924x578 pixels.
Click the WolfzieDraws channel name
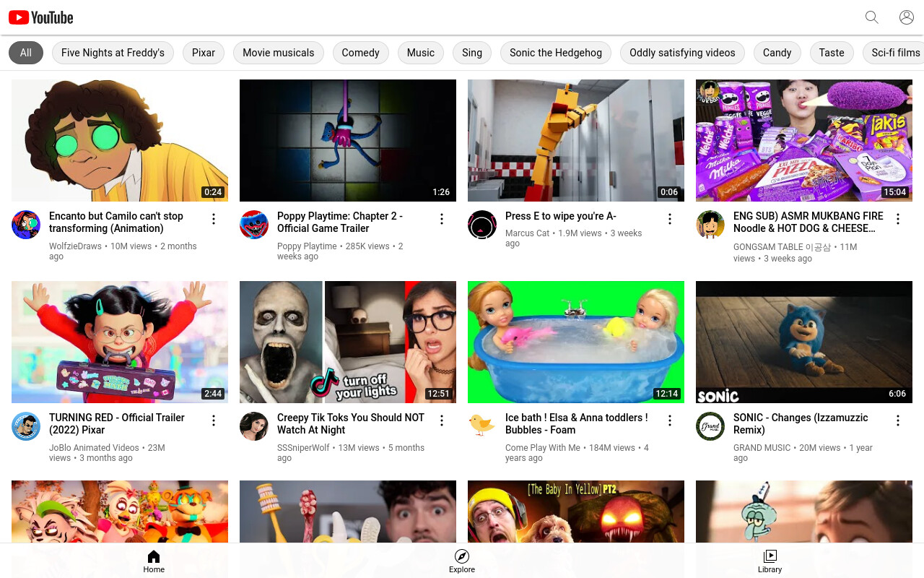[x=75, y=246]
